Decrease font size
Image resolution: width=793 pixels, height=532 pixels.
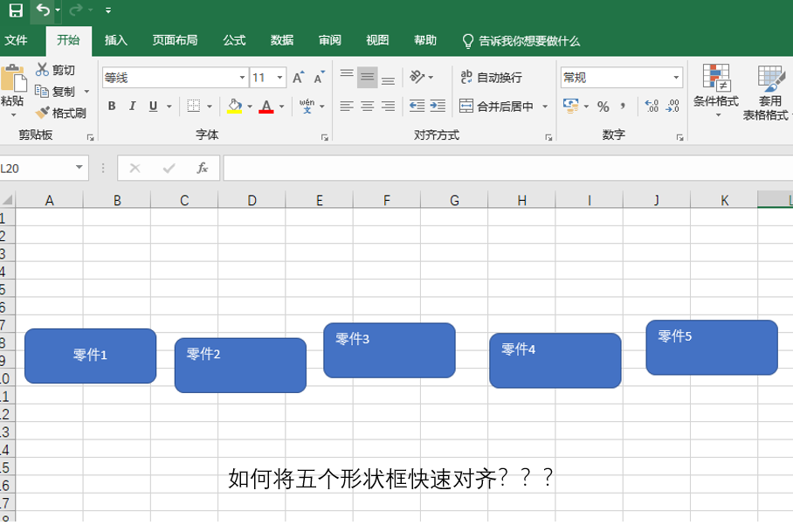pos(319,78)
